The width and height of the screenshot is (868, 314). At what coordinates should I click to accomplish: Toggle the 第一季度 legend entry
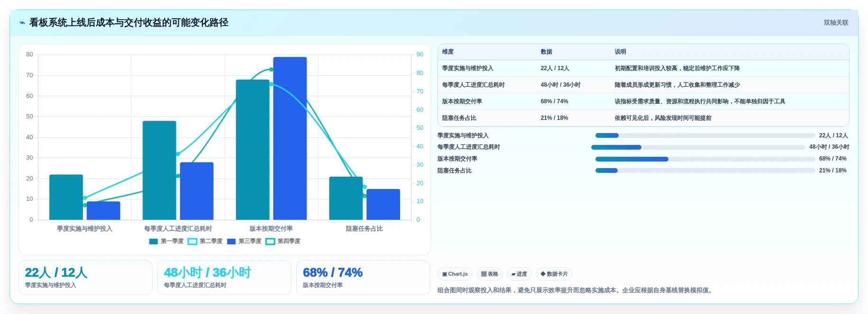pyautogui.click(x=166, y=241)
